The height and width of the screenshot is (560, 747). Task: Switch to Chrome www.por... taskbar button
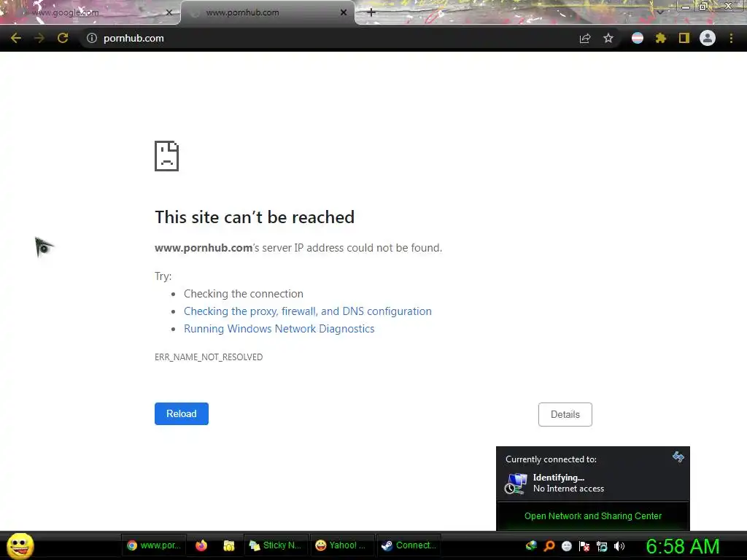(153, 545)
